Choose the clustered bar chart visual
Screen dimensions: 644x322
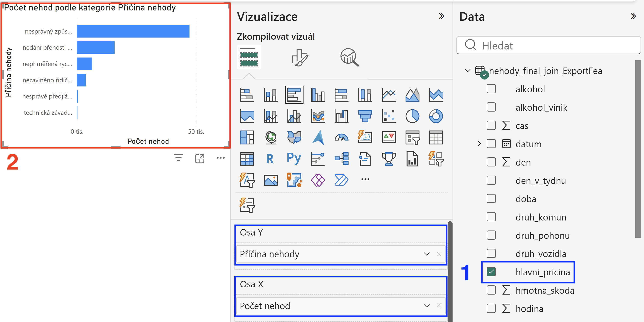pyautogui.click(x=294, y=95)
